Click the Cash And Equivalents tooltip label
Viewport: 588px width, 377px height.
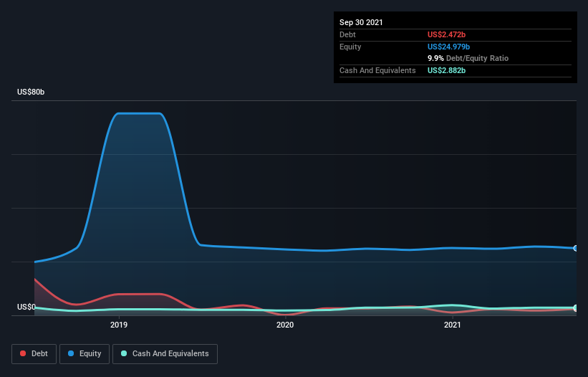[377, 70]
